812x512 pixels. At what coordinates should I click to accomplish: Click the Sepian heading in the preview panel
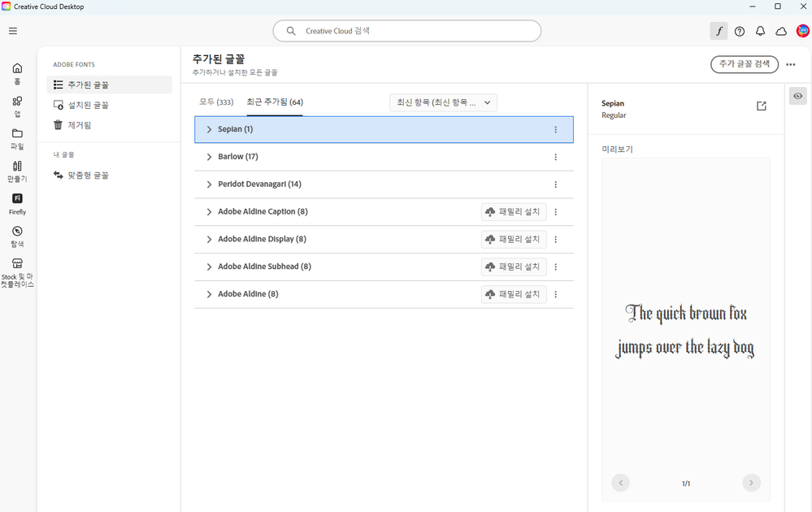pos(613,103)
